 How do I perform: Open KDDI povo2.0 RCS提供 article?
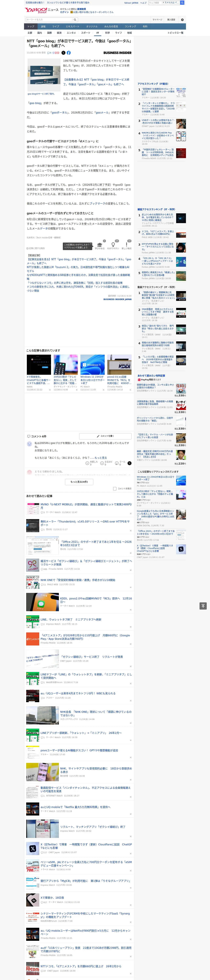click(x=96, y=600)
